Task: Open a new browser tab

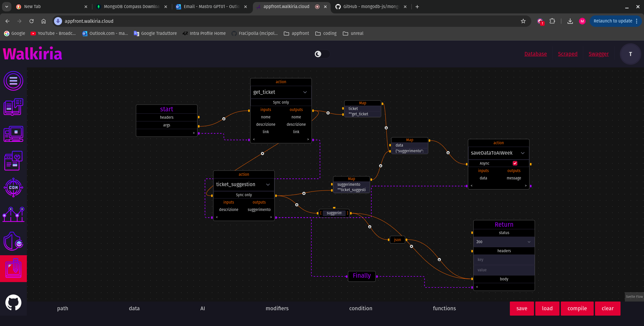Action: pyautogui.click(x=417, y=7)
